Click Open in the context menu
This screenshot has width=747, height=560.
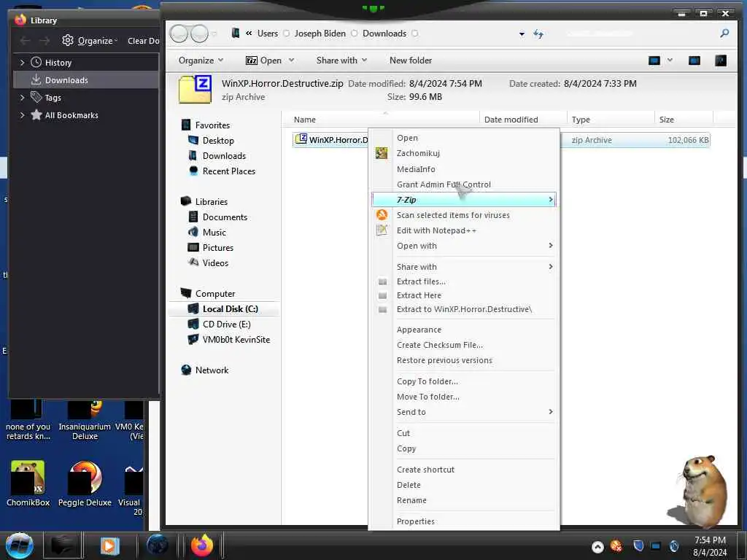[407, 138]
